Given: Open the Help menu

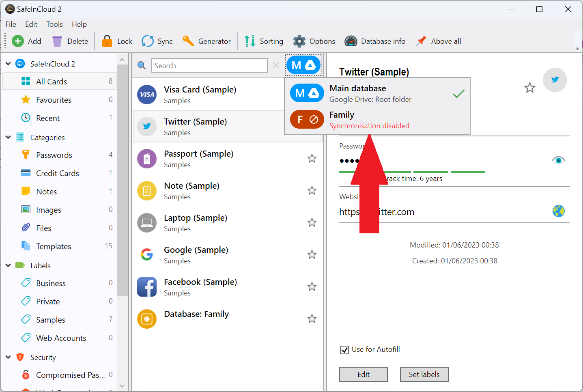Looking at the screenshot, I should pyautogui.click(x=79, y=24).
